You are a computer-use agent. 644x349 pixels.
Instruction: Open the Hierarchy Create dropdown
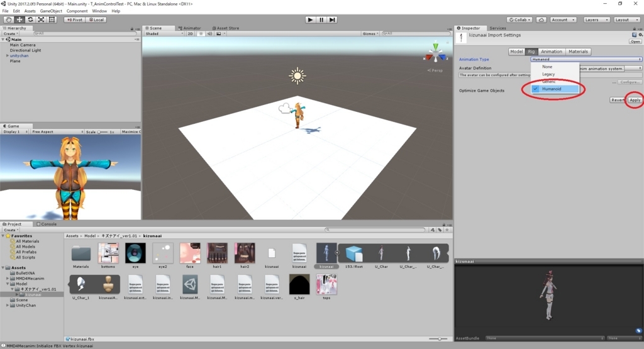pyautogui.click(x=11, y=34)
